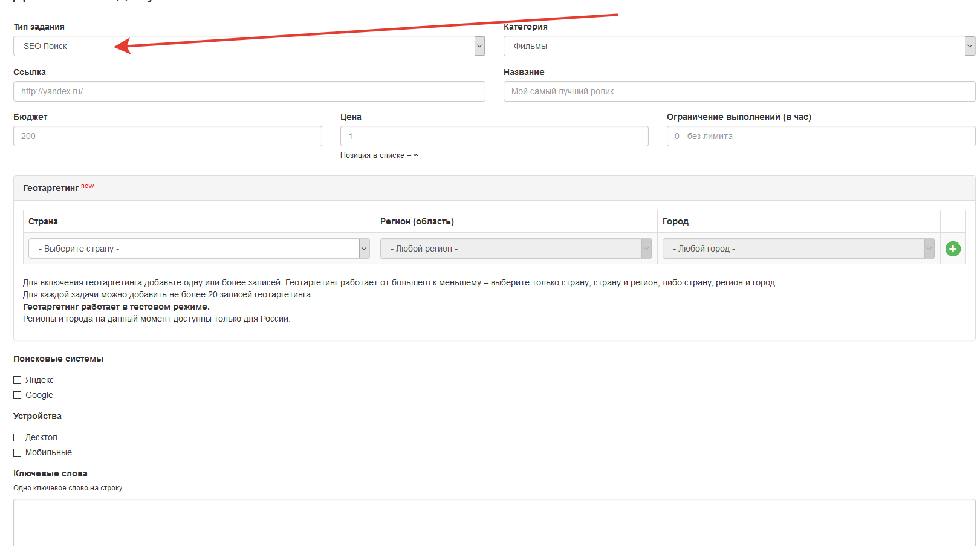Click into the Название text field
Viewport: 980px width, 546px height.
click(739, 91)
